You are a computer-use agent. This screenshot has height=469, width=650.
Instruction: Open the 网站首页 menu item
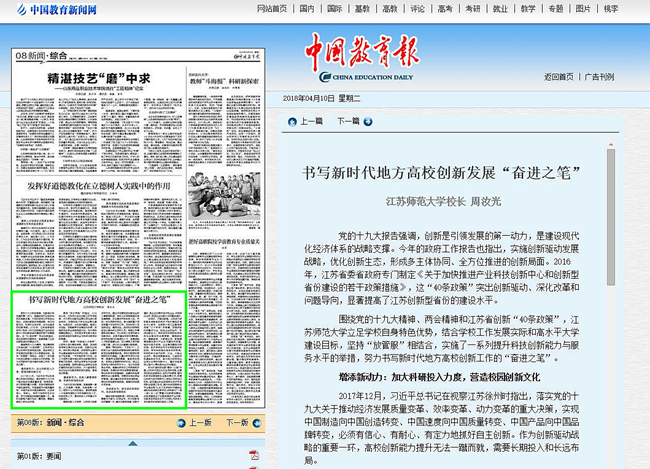tap(273, 9)
